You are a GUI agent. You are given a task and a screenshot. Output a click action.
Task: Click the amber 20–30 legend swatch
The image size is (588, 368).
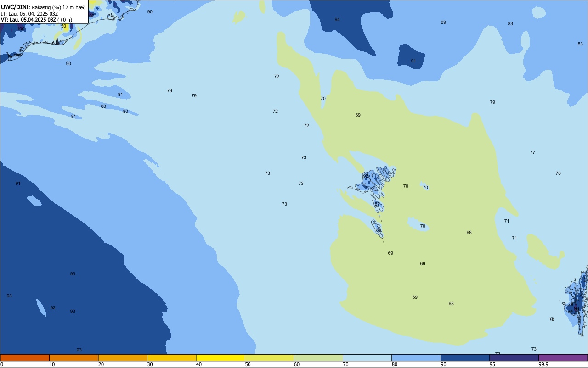[x=123, y=357]
